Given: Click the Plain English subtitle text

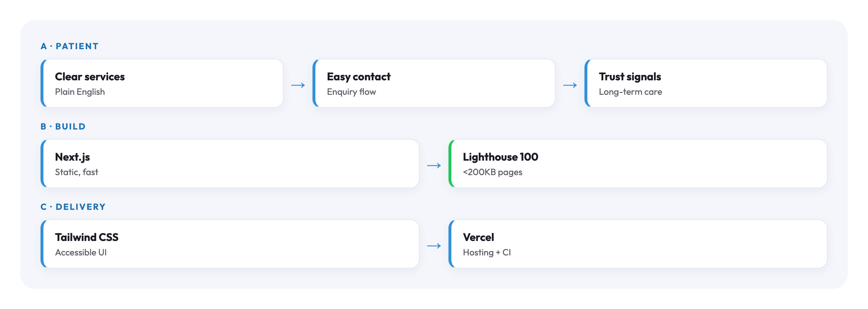Looking at the screenshot, I should [80, 92].
